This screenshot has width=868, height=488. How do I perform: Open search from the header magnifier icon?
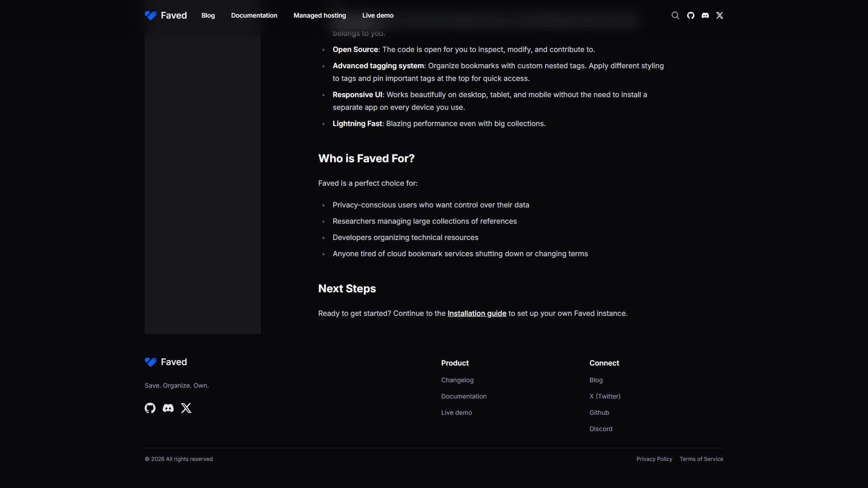coord(675,15)
